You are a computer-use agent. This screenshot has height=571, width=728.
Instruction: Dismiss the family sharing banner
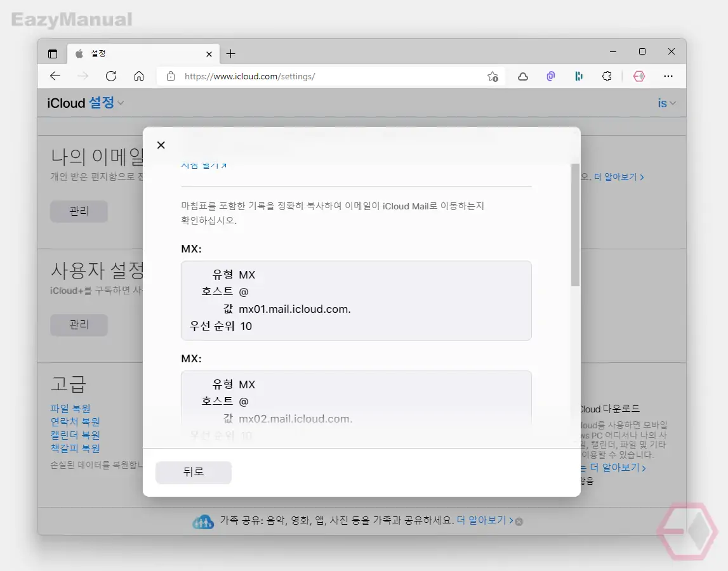click(519, 522)
